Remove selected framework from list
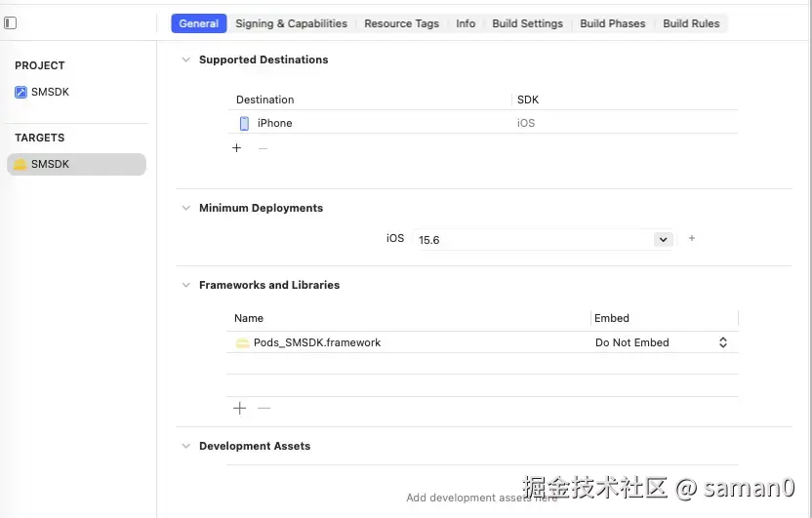The height and width of the screenshot is (518, 812). [x=264, y=409]
